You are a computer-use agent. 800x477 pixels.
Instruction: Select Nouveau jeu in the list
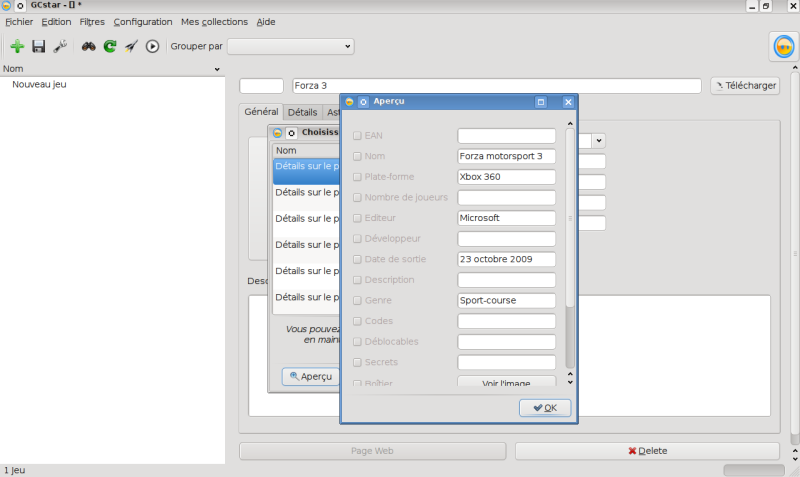[39, 85]
